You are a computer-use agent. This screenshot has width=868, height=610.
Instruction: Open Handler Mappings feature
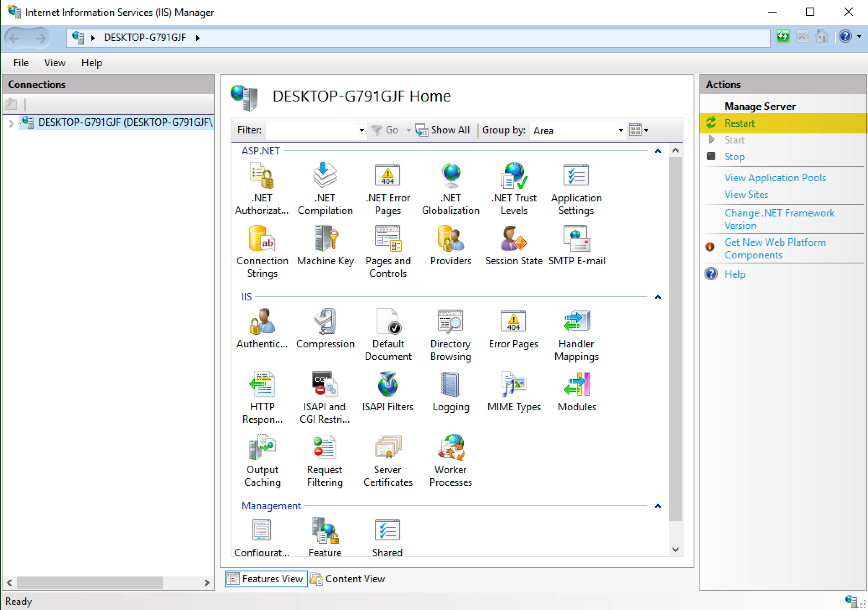pos(576,334)
